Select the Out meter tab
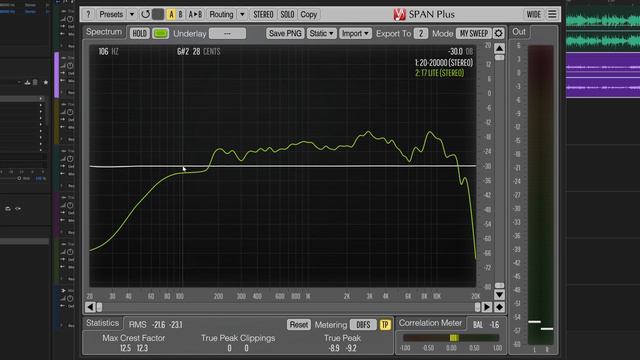 pyautogui.click(x=519, y=32)
